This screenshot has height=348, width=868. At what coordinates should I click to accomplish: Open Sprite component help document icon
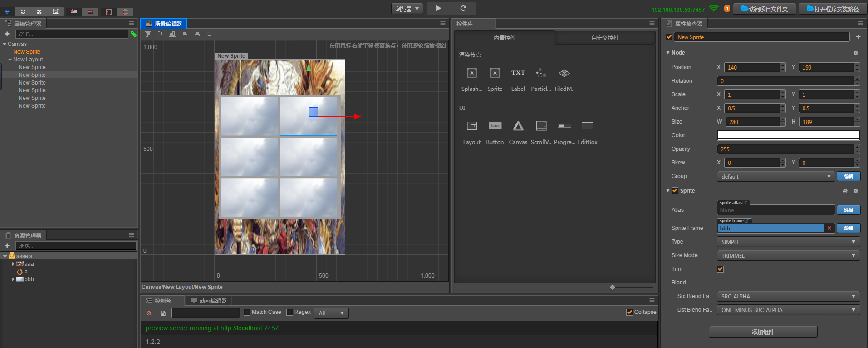(x=845, y=191)
